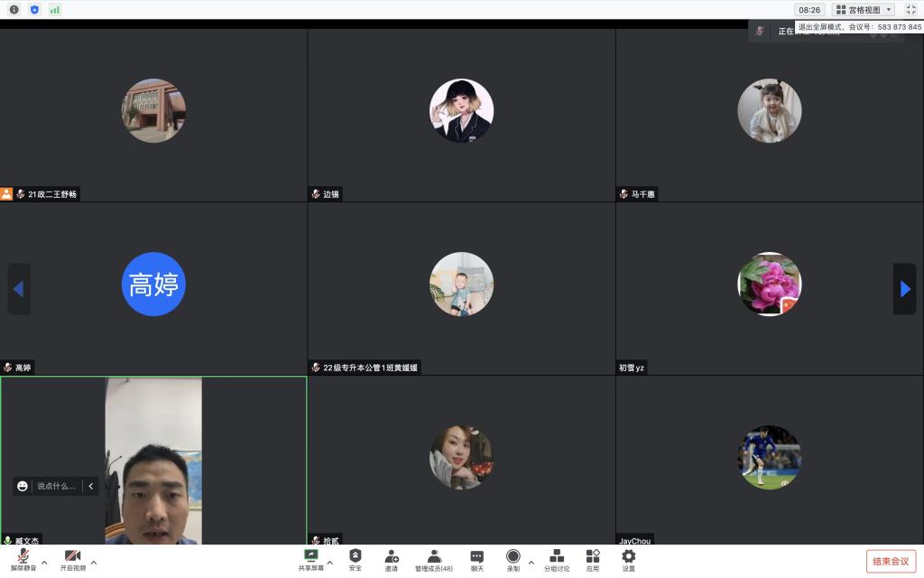Click the 共享屏幕 share screen icon
The image size is (924, 578).
[310, 559]
